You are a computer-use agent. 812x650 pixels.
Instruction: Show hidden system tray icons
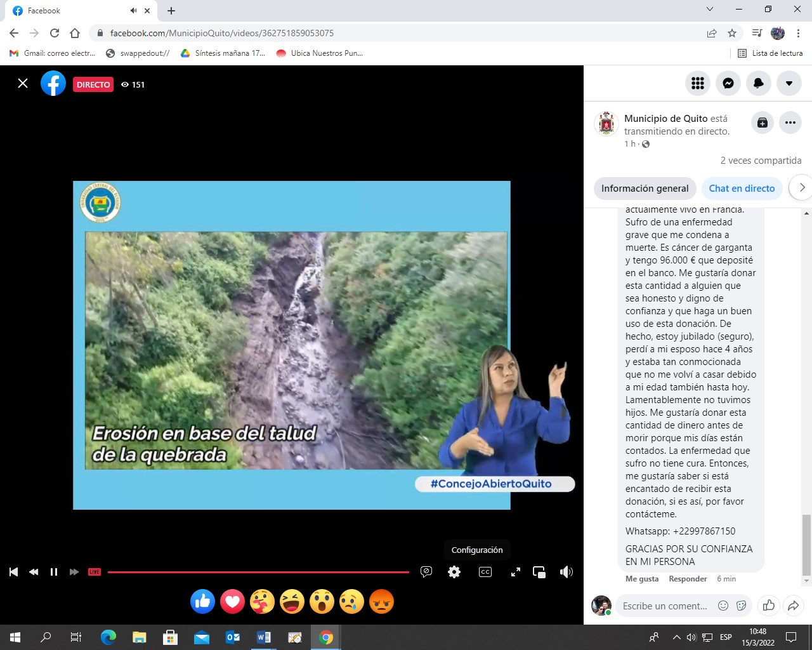[x=676, y=637]
